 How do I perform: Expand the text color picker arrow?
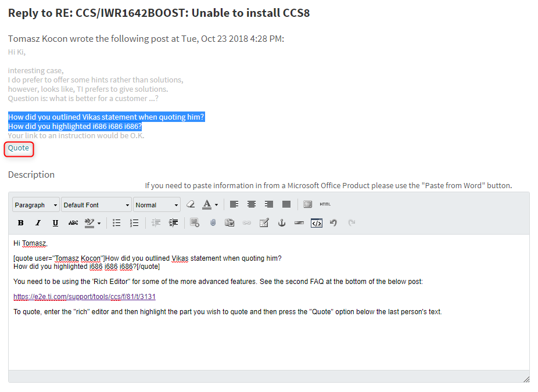pos(217,205)
